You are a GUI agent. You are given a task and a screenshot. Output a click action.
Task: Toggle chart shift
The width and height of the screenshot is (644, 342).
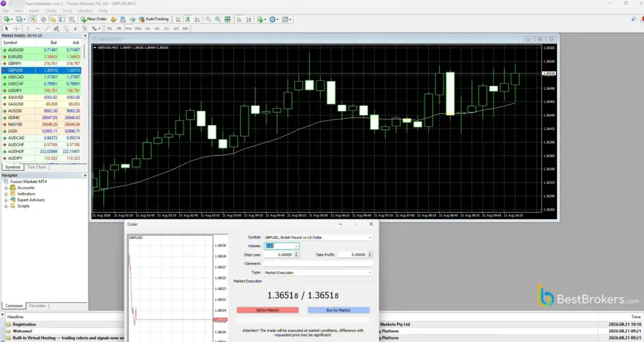(249, 19)
